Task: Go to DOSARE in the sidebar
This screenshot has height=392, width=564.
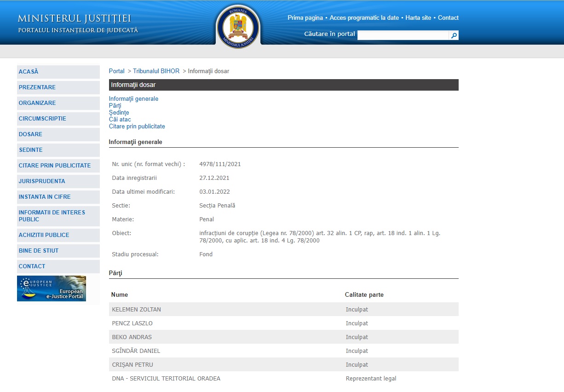Action: point(58,134)
